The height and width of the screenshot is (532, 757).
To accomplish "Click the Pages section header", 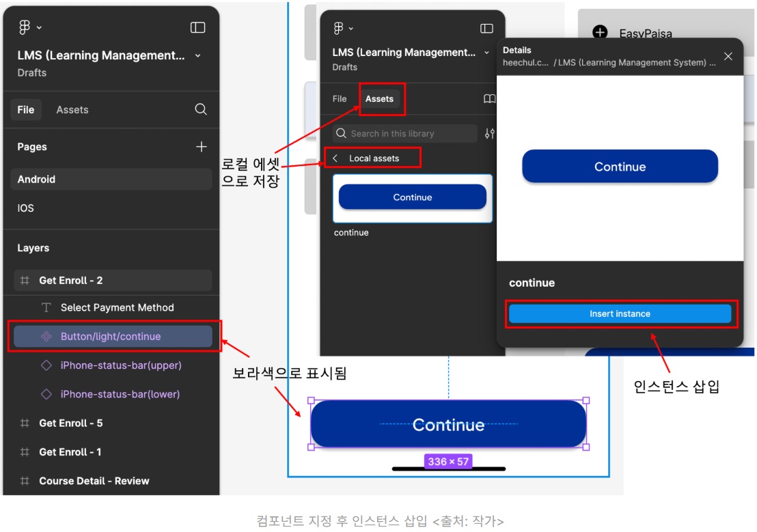I will pyautogui.click(x=32, y=147).
